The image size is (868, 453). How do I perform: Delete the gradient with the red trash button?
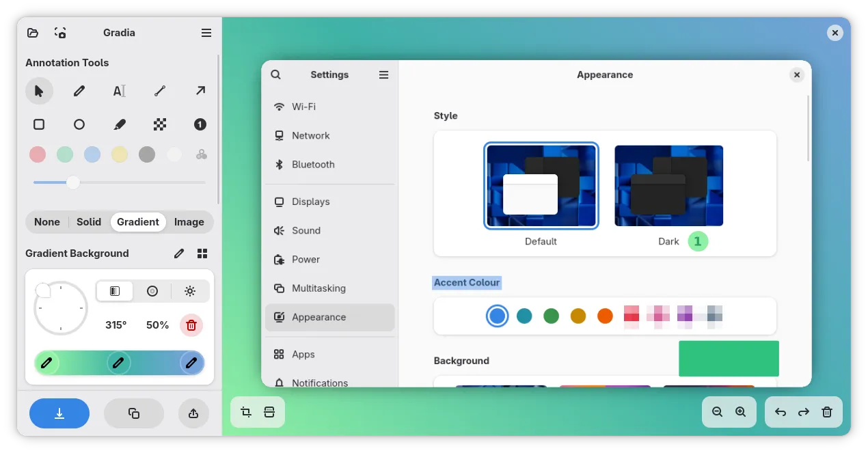point(191,325)
